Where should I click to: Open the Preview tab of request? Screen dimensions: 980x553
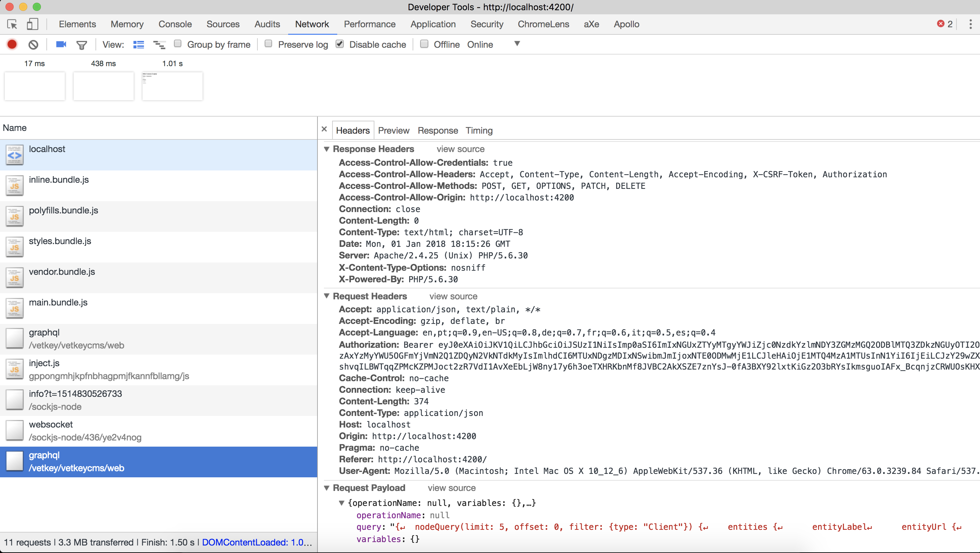pos(394,131)
